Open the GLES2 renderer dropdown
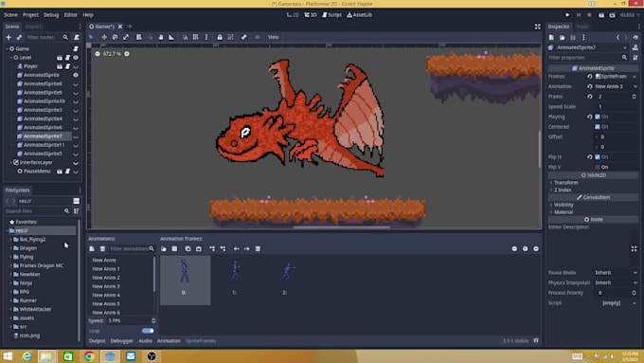This screenshot has width=644, height=363. pyautogui.click(x=630, y=15)
